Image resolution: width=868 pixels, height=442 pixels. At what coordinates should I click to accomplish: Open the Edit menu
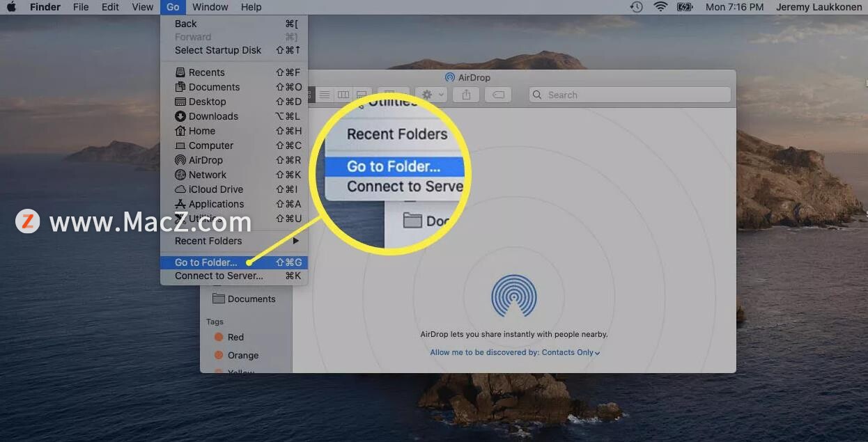click(110, 7)
